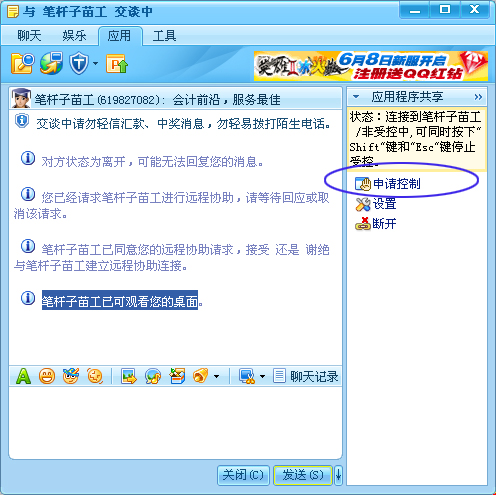Open the globe remote assistance icon

[x=51, y=63]
